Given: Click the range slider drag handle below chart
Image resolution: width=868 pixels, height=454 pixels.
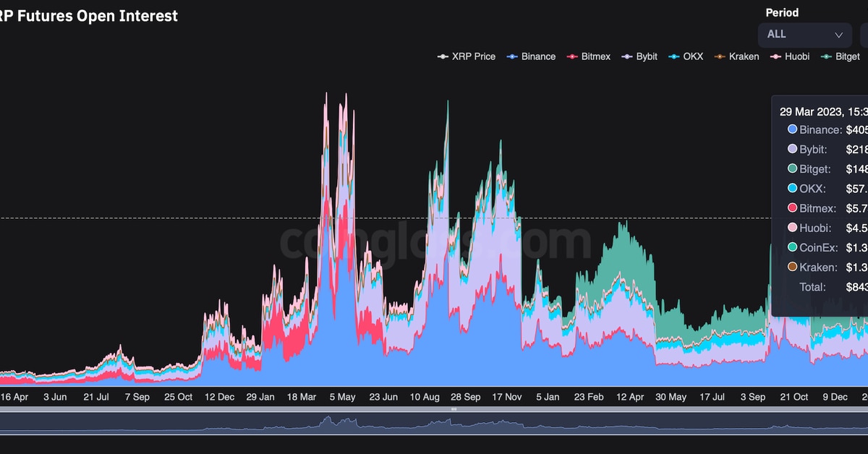Looking at the screenshot, I should click(x=454, y=409).
